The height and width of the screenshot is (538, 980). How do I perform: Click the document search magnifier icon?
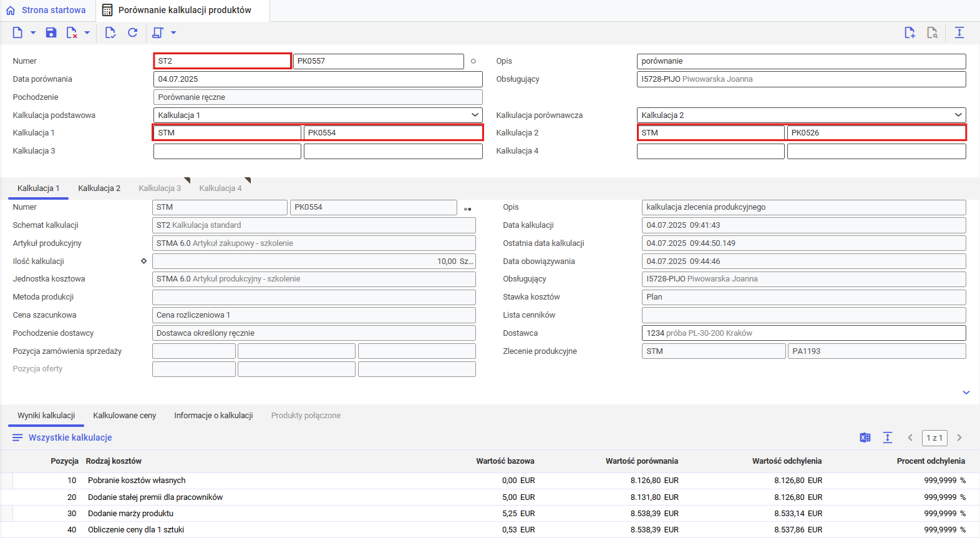[x=932, y=32]
